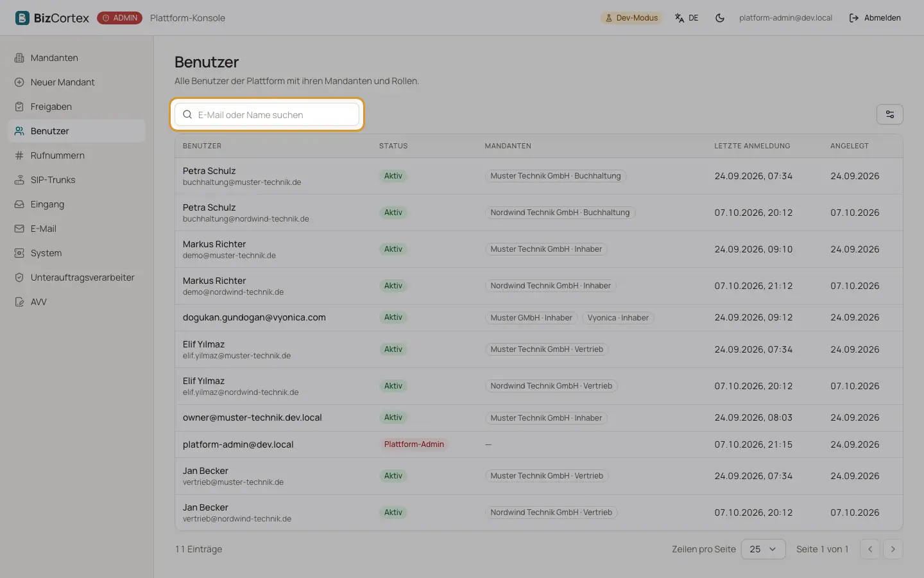Click the Freigaben clipboard icon

19,107
